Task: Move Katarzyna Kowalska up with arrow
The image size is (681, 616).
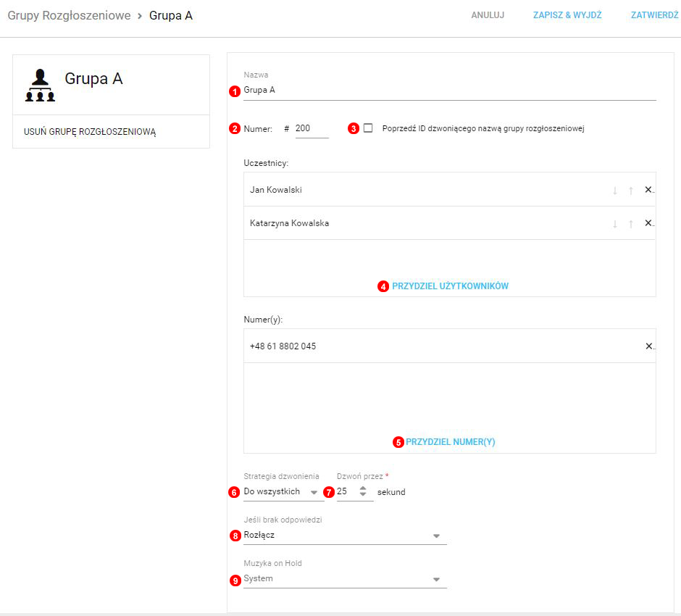Action: [631, 224]
